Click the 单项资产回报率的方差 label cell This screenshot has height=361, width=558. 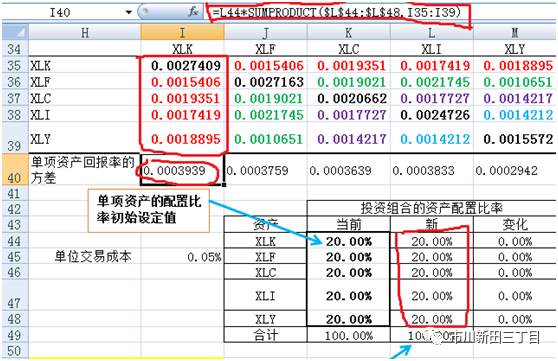click(x=85, y=169)
